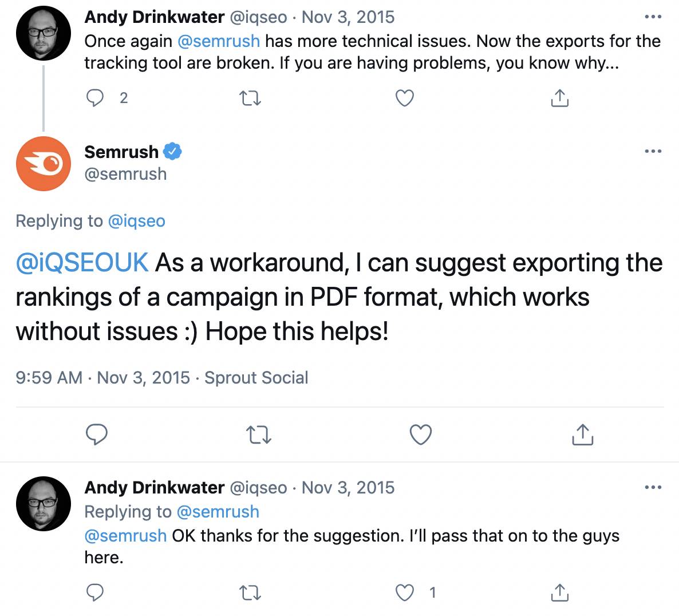Like Andy's thanks-for-the-suggestion reply
The width and height of the screenshot is (679, 616).
tap(404, 593)
